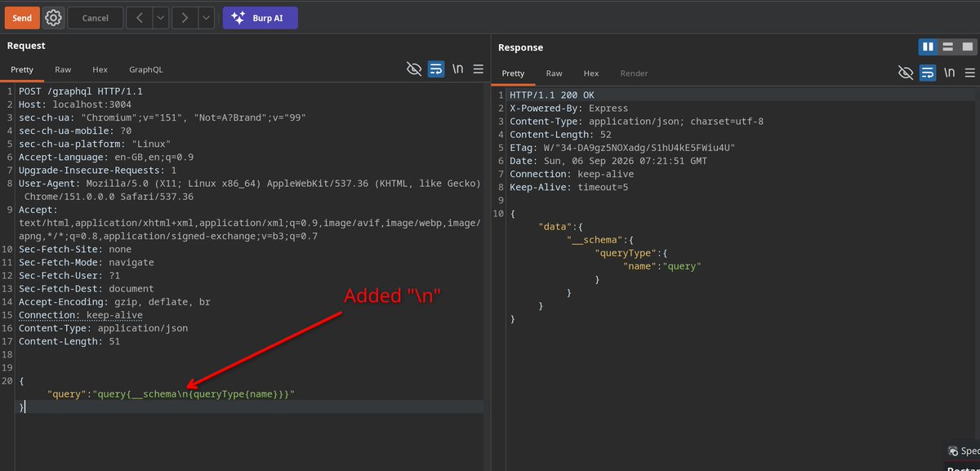Select the Response Pretty tab
980x471 pixels.
click(513, 73)
